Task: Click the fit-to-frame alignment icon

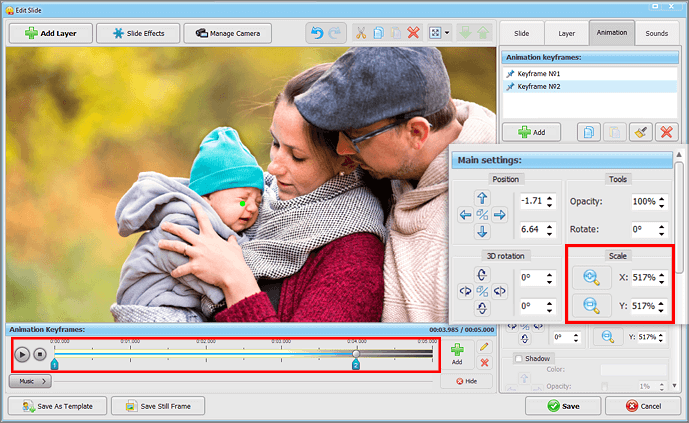Action: coord(435,33)
